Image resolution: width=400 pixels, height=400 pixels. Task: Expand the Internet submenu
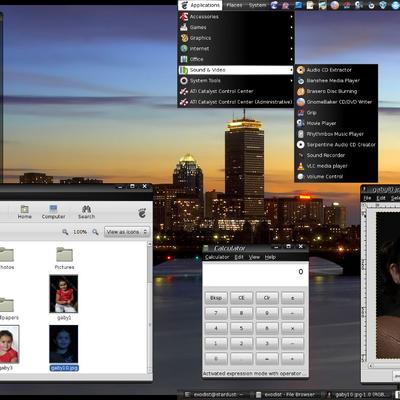[236, 49]
